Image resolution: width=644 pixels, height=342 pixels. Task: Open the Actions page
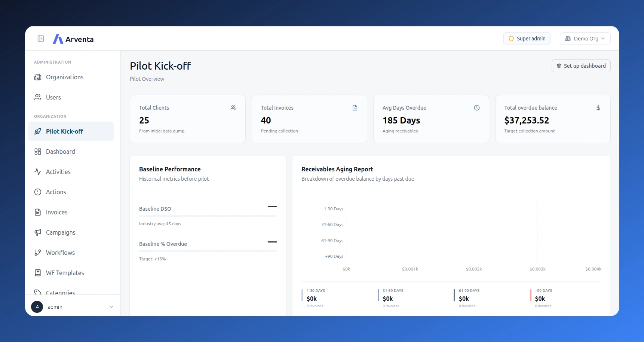click(x=71, y=192)
